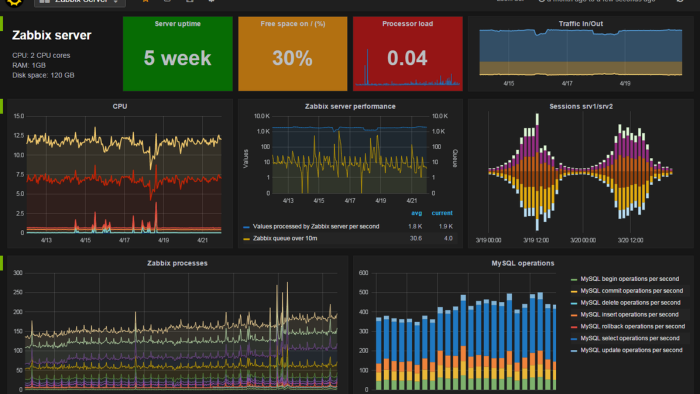Toggle MySQL rollback operations per second series
This screenshot has height=394, width=700.
pos(632,327)
